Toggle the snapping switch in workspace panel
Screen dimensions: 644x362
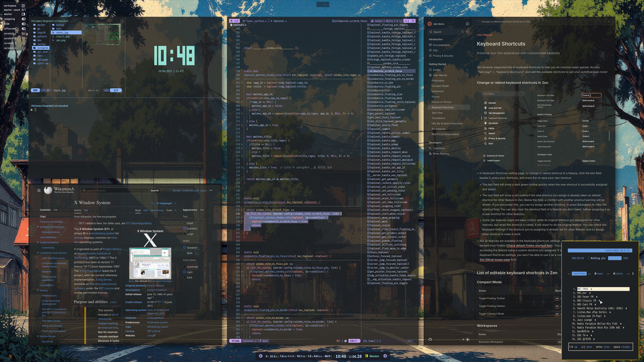(23, 19)
